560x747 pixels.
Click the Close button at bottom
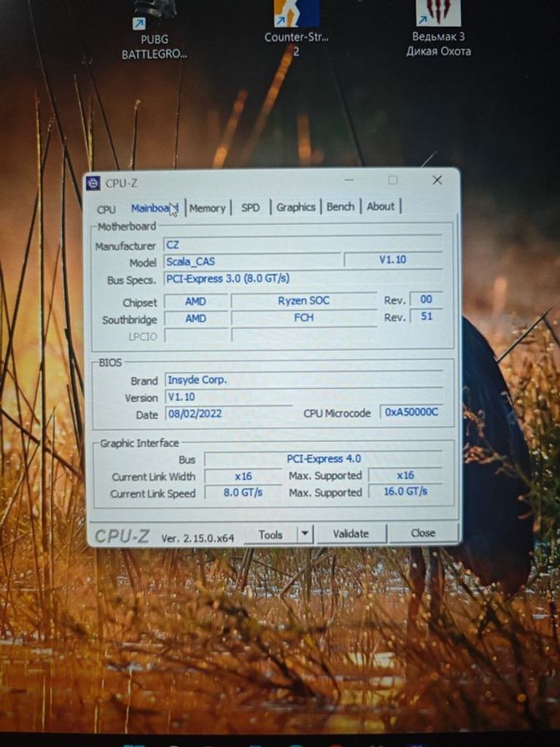(x=423, y=533)
